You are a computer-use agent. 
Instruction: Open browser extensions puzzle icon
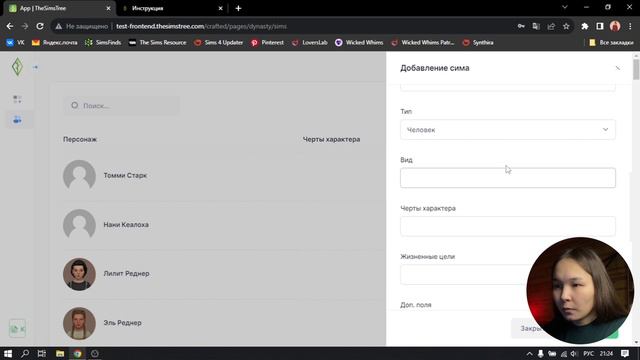click(x=584, y=26)
